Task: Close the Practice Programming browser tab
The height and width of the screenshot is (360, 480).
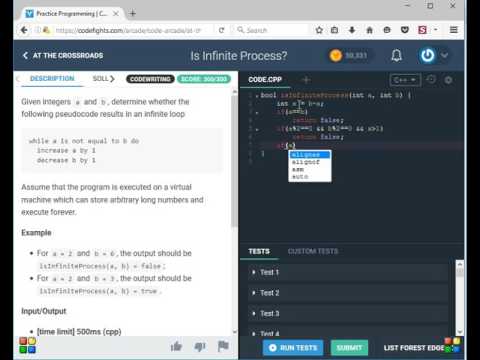Action: [x=116, y=14]
